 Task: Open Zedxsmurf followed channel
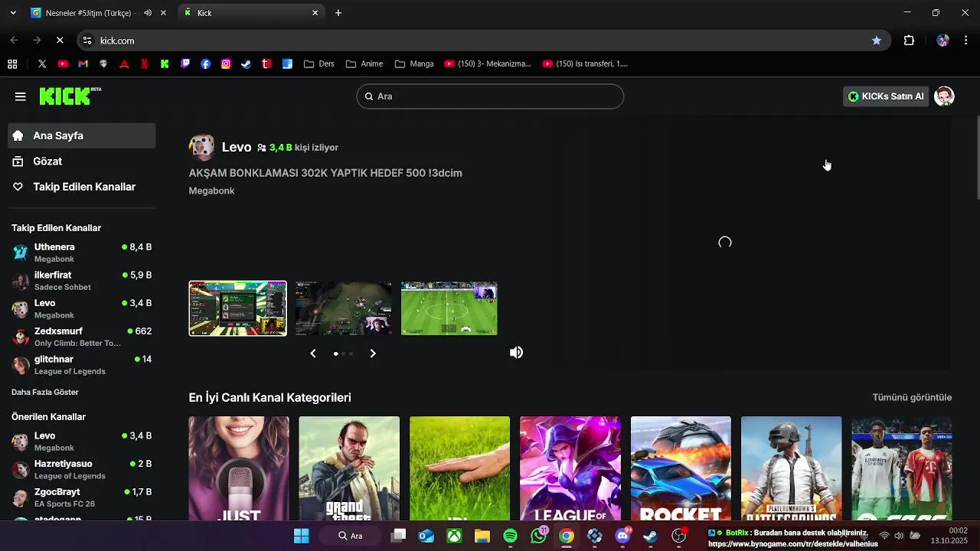coord(82,337)
